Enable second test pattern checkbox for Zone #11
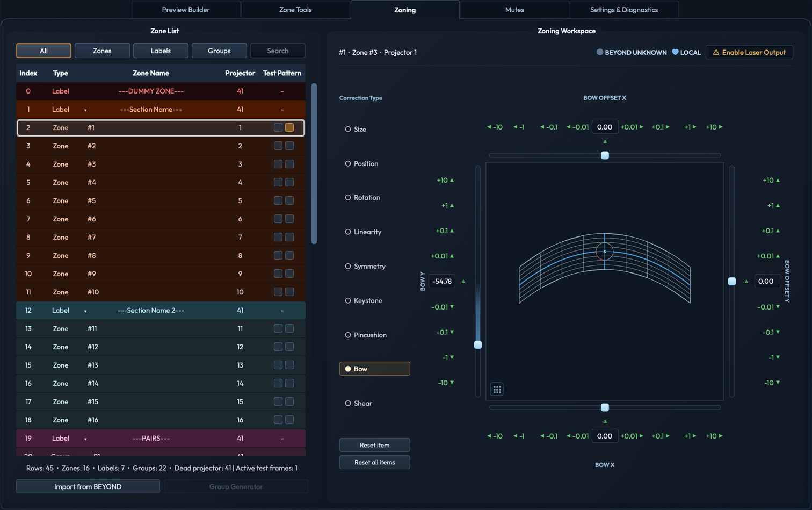 click(x=289, y=328)
